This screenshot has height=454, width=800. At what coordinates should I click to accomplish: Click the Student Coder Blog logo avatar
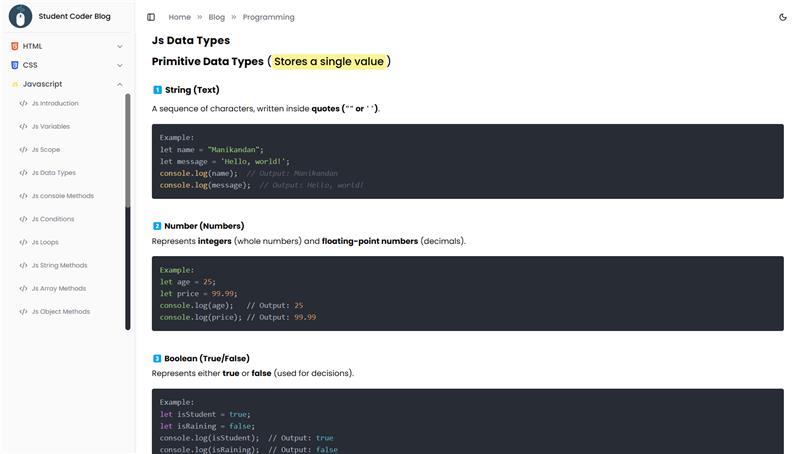click(20, 16)
